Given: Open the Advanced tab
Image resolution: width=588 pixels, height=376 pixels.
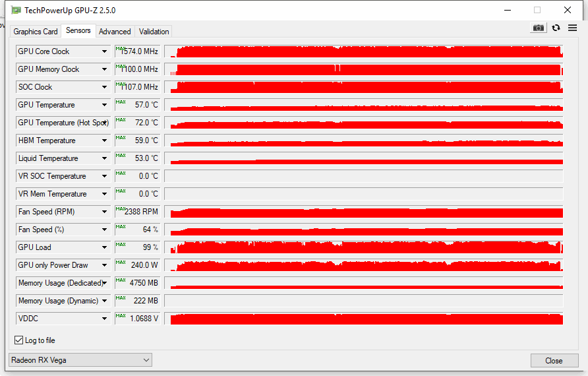Looking at the screenshot, I should 115,32.
